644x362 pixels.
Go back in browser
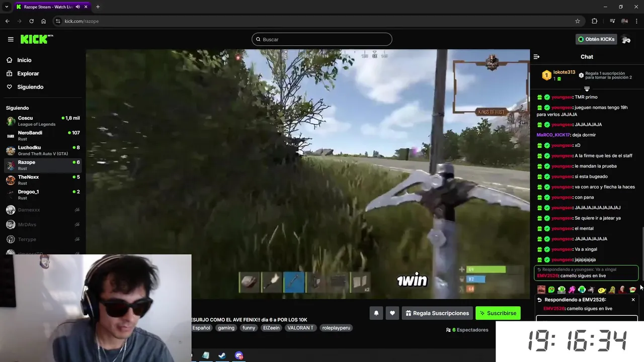click(x=7, y=21)
